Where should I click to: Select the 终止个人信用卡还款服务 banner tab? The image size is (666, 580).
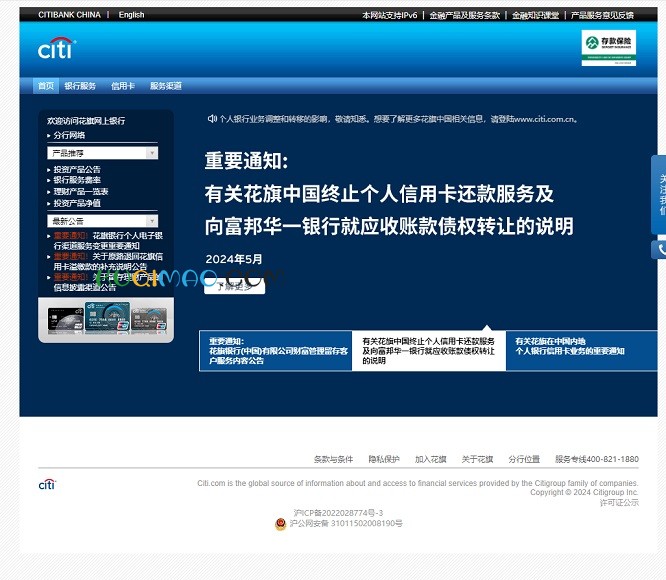pyautogui.click(x=429, y=351)
